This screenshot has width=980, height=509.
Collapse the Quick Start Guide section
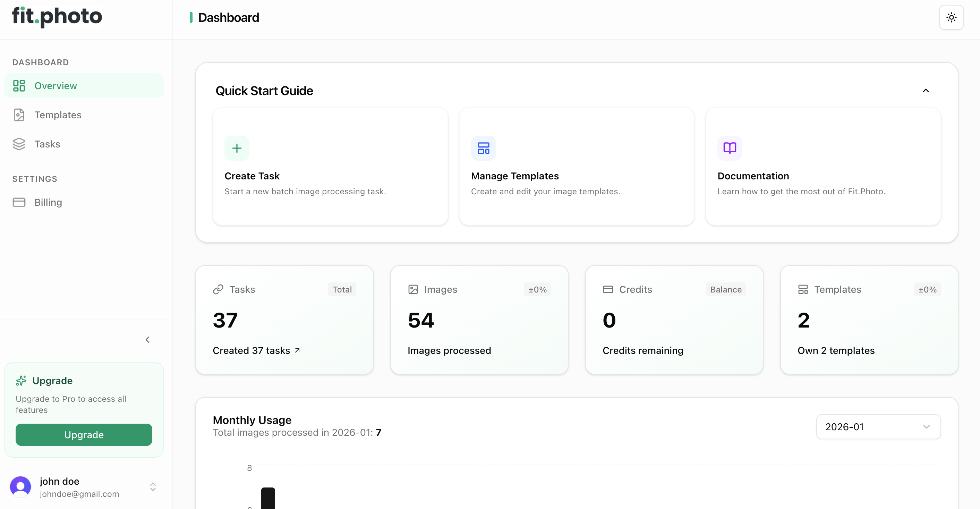coord(926,91)
